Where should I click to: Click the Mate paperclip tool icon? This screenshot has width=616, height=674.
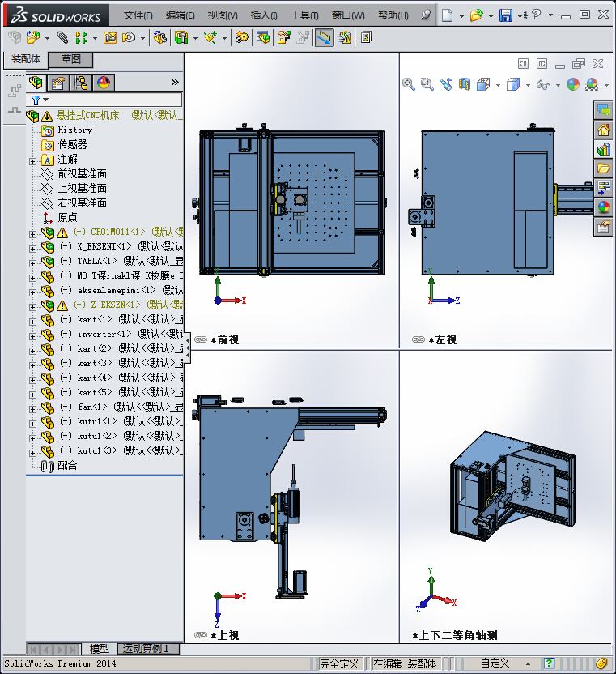coord(62,37)
